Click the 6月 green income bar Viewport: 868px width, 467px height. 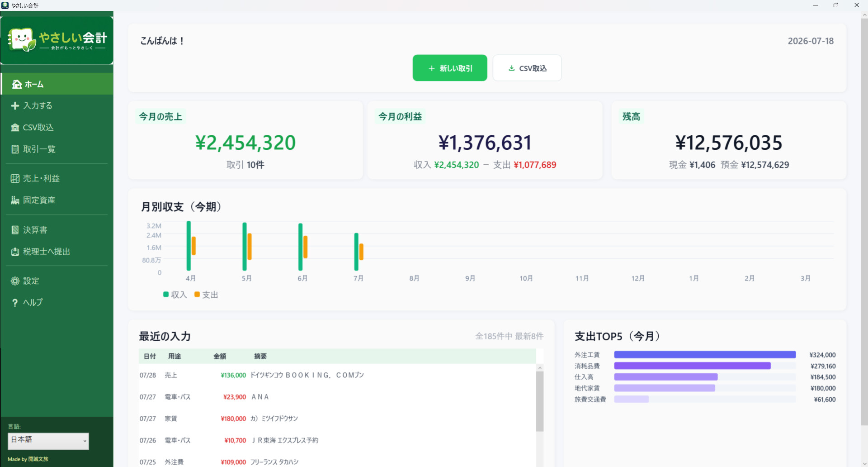pyautogui.click(x=300, y=247)
